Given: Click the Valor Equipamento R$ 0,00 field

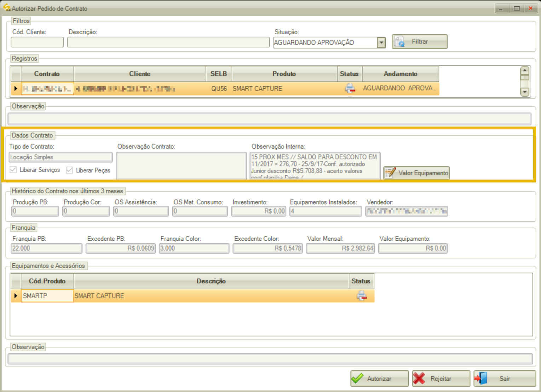Looking at the screenshot, I should (413, 248).
